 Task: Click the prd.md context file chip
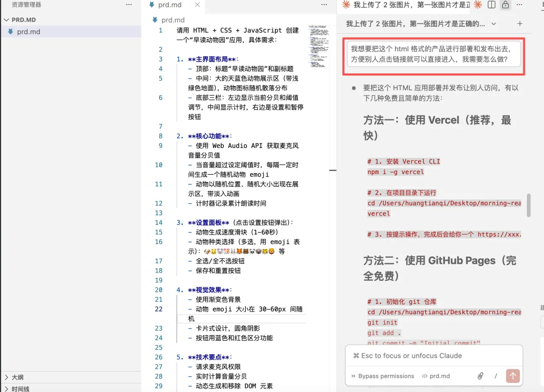click(x=436, y=376)
